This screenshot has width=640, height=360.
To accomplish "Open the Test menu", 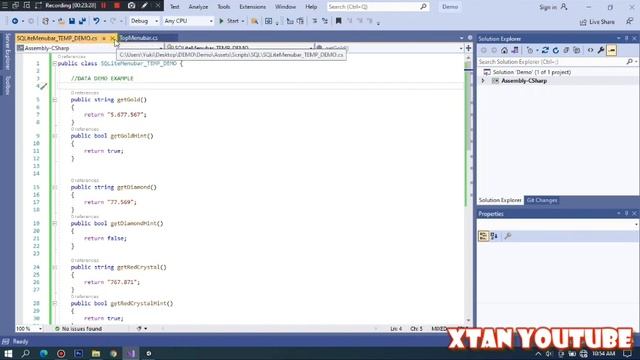I will click(x=175, y=7).
